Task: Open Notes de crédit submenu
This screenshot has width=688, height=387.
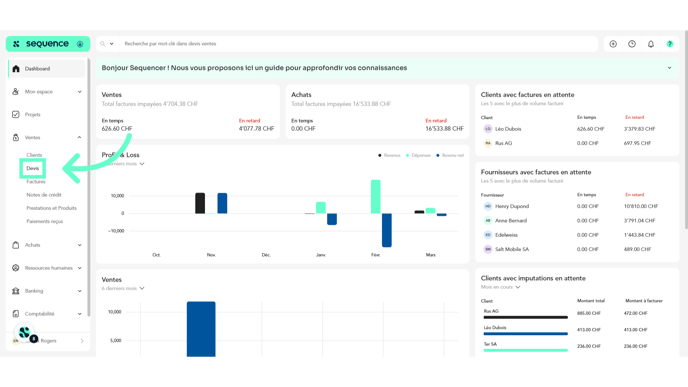Action: click(x=44, y=195)
